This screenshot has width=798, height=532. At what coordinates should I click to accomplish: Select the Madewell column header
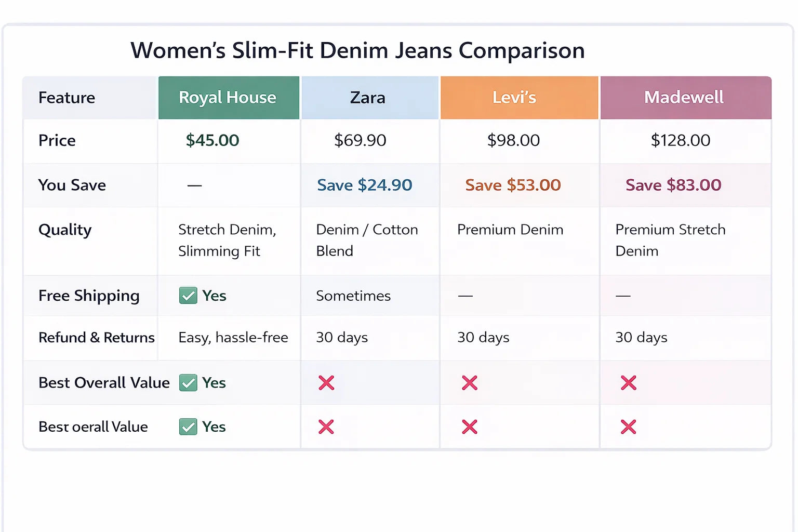click(684, 98)
